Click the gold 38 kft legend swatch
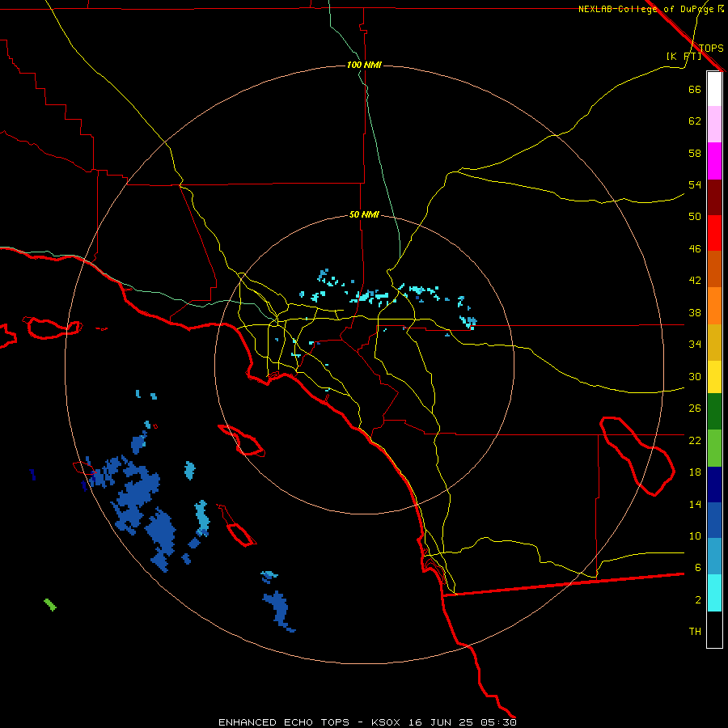Viewport: 728px width, 728px height. click(x=714, y=342)
